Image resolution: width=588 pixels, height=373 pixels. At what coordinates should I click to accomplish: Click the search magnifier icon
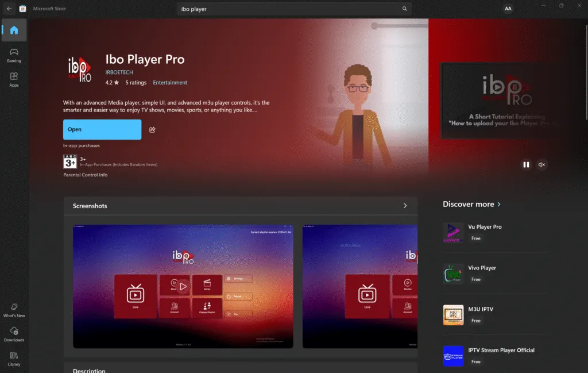coord(405,9)
